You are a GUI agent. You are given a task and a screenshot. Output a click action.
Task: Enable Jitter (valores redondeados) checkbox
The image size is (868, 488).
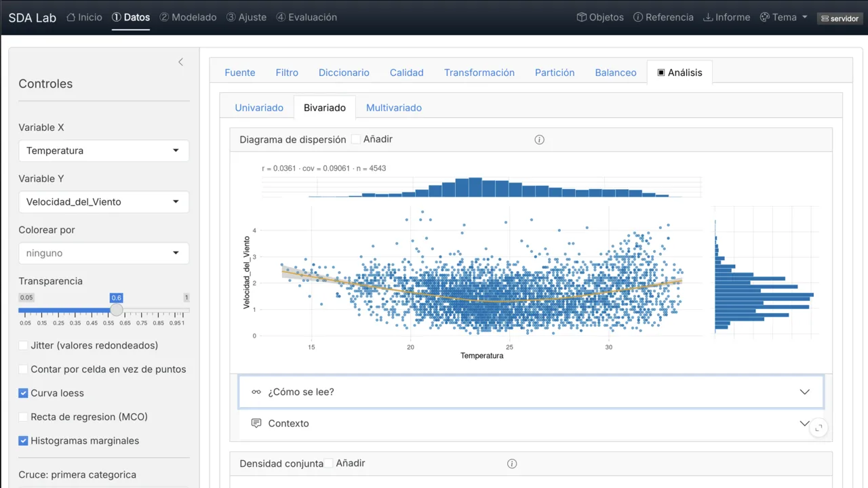tap(24, 346)
